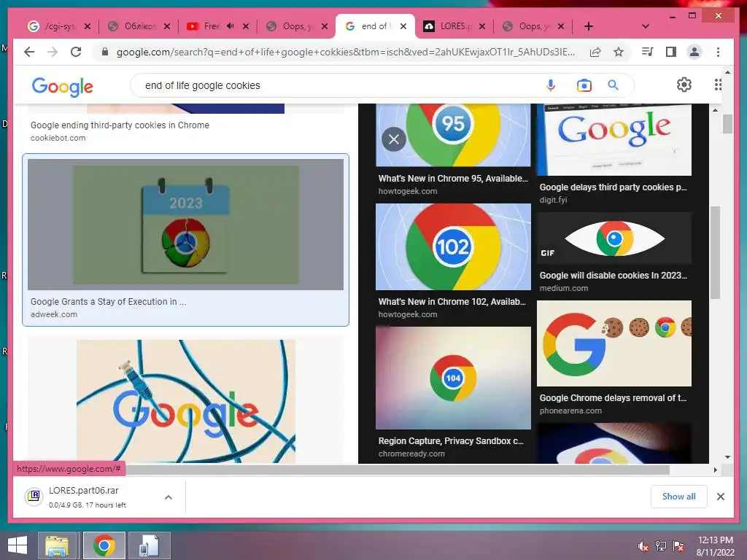Click the taskbar clock 12:13 PM
This screenshot has width=747, height=560.
click(715, 540)
